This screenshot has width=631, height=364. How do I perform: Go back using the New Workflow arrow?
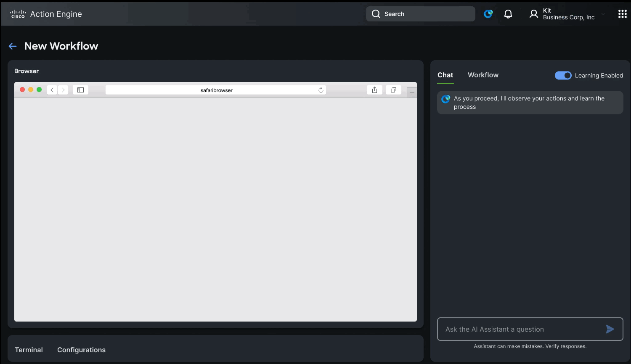(12, 46)
